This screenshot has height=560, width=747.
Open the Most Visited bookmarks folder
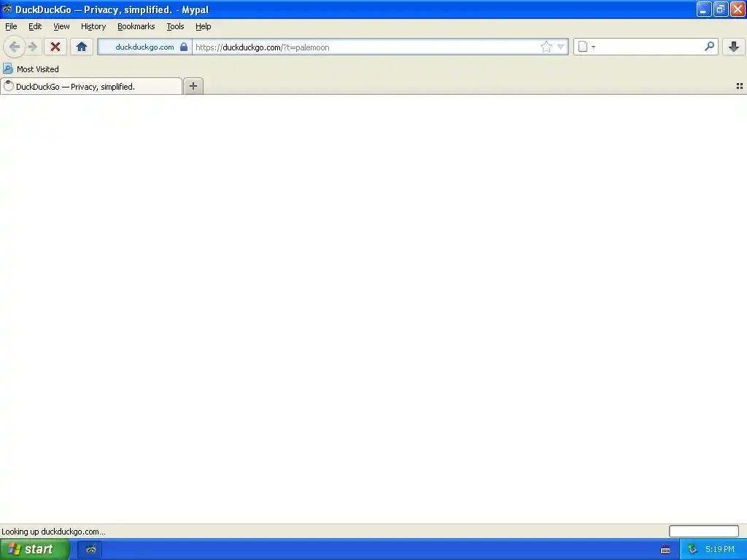pyautogui.click(x=31, y=69)
